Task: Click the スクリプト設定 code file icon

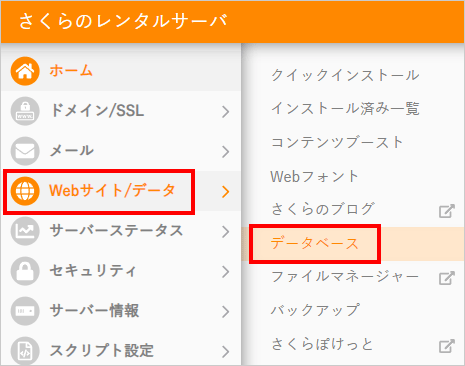Action: click(25, 351)
